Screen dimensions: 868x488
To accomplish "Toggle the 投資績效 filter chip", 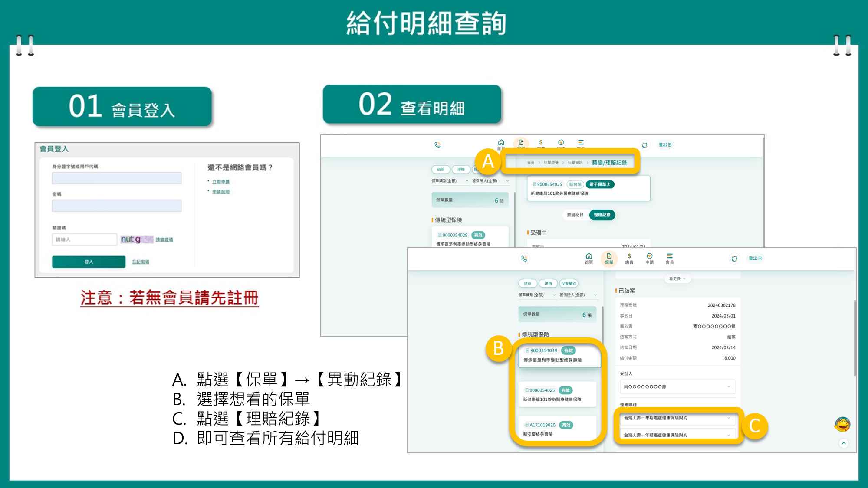I will 569,283.
